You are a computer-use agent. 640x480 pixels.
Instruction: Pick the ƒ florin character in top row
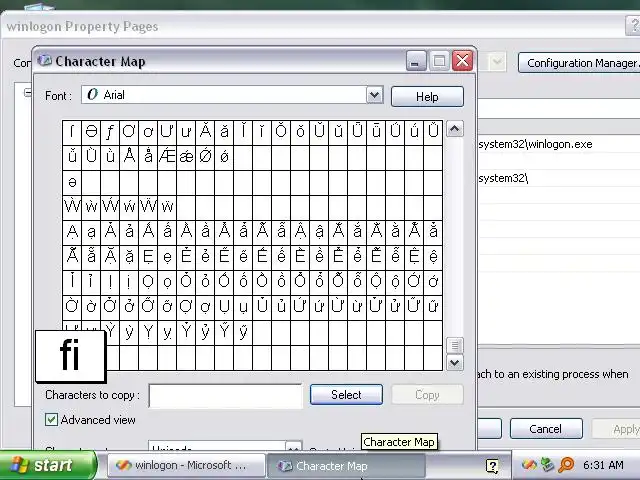point(110,131)
